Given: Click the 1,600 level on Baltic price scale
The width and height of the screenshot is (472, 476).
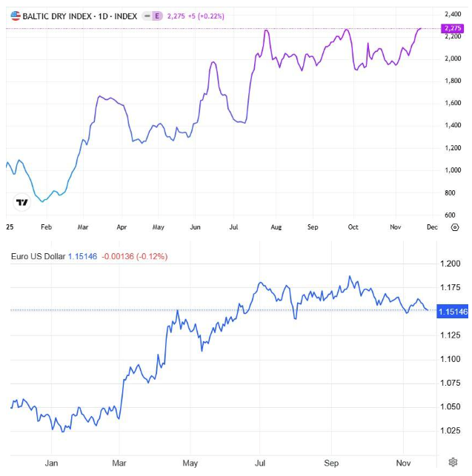Looking at the screenshot, I should tap(452, 103).
